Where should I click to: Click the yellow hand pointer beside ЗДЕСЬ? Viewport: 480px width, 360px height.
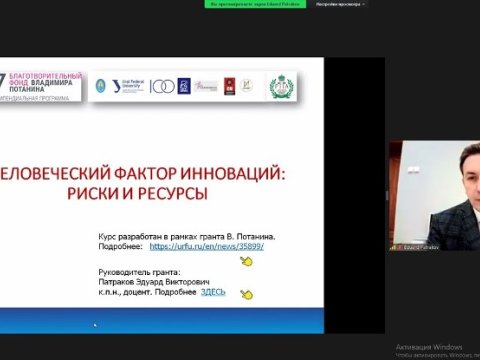pos(246,294)
